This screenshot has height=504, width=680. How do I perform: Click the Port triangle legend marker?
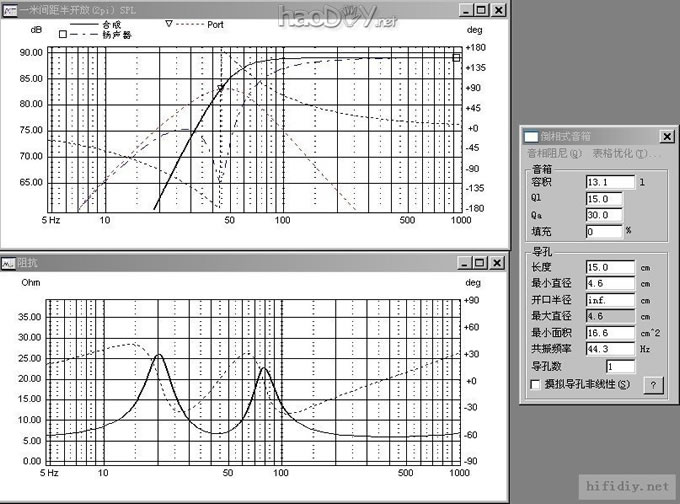(x=168, y=23)
